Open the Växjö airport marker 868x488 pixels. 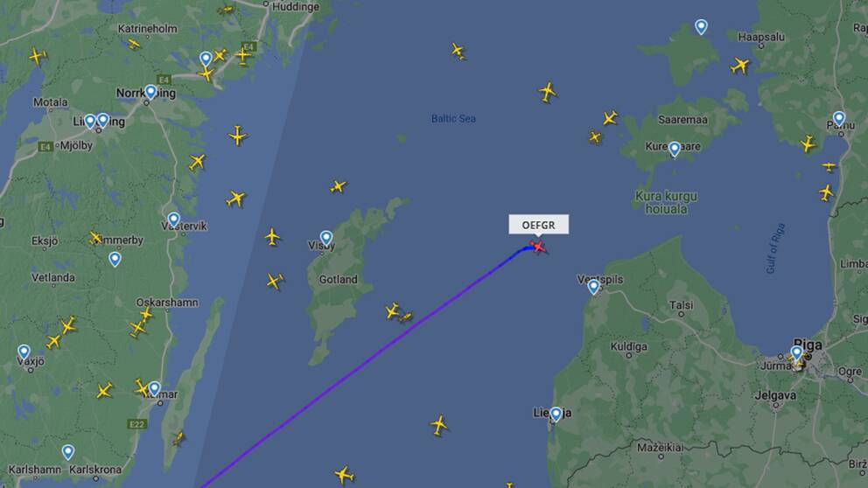click(x=24, y=352)
